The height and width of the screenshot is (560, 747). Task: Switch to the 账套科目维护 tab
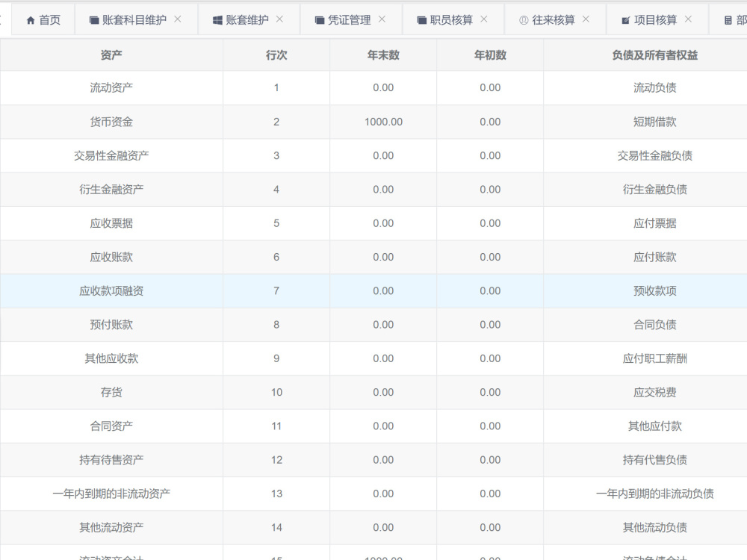pyautogui.click(x=136, y=20)
